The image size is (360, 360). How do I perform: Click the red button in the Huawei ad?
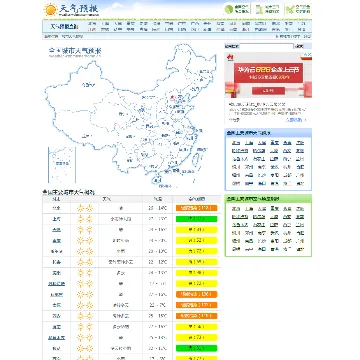tap(268, 91)
